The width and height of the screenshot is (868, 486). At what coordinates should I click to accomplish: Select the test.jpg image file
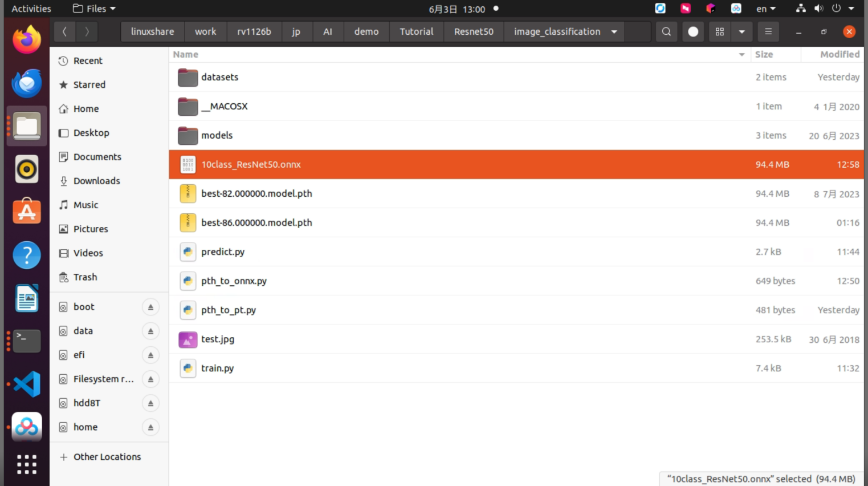click(516, 339)
